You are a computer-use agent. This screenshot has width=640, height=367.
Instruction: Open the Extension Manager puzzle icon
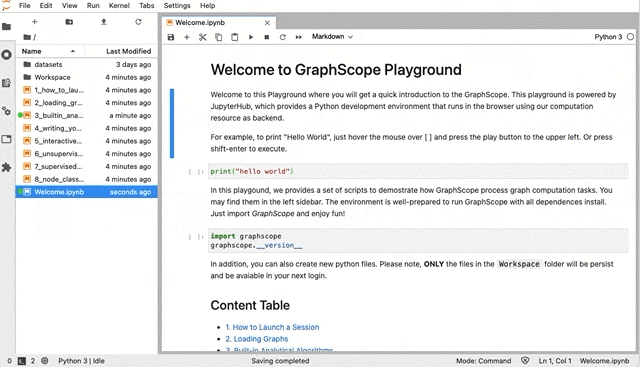point(7,167)
